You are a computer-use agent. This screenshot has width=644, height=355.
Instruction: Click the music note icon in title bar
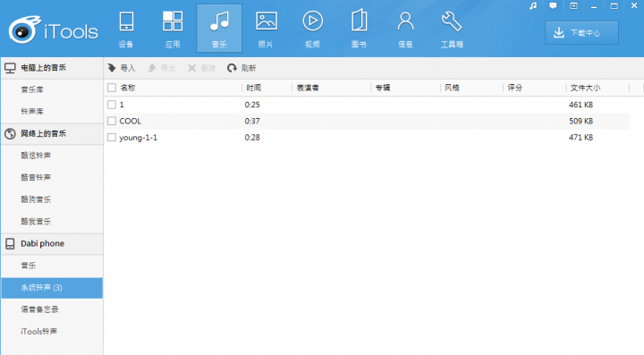point(533,6)
